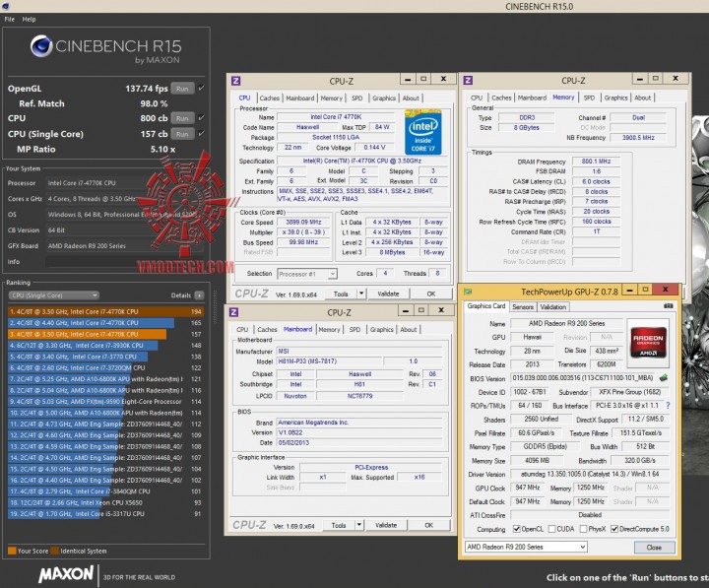Toggle the CPU (Single Core) test checkmark
Image resolution: width=709 pixels, height=588 pixels.
point(201,133)
